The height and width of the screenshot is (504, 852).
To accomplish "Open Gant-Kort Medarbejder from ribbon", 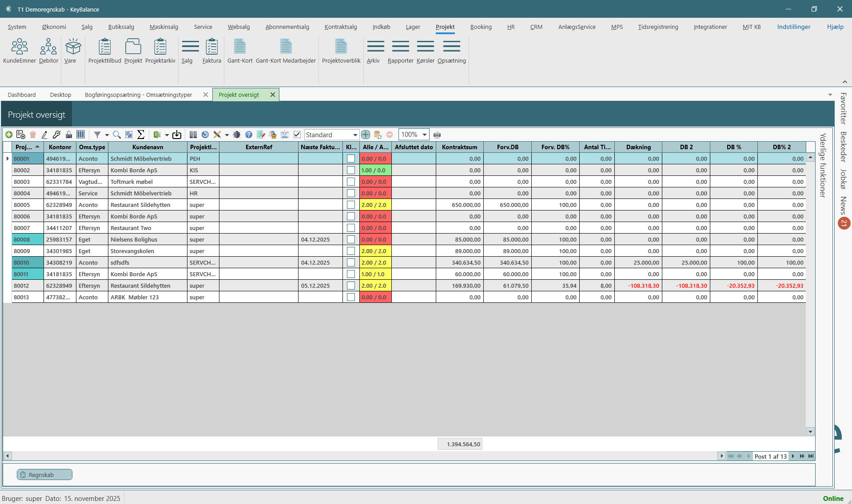I will point(286,51).
